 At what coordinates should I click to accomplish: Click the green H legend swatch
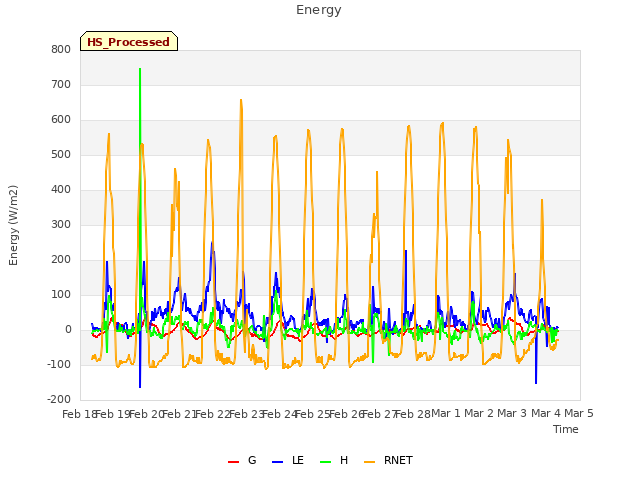[x=326, y=462]
